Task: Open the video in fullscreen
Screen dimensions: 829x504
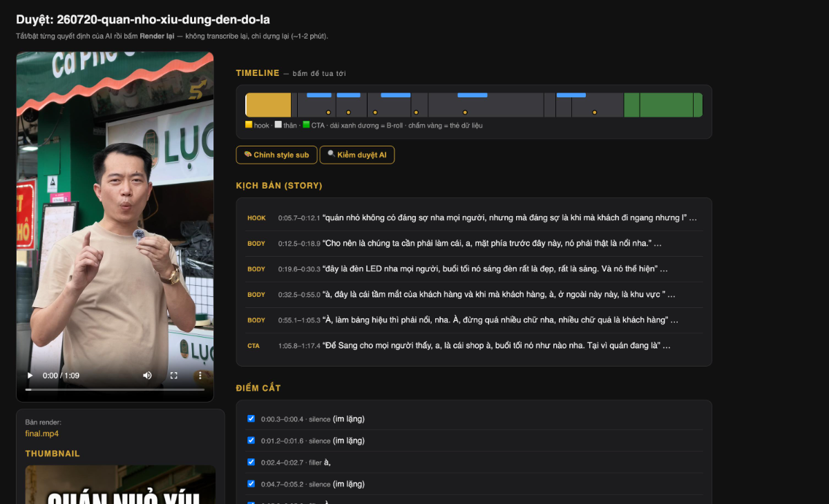Action: (x=174, y=376)
